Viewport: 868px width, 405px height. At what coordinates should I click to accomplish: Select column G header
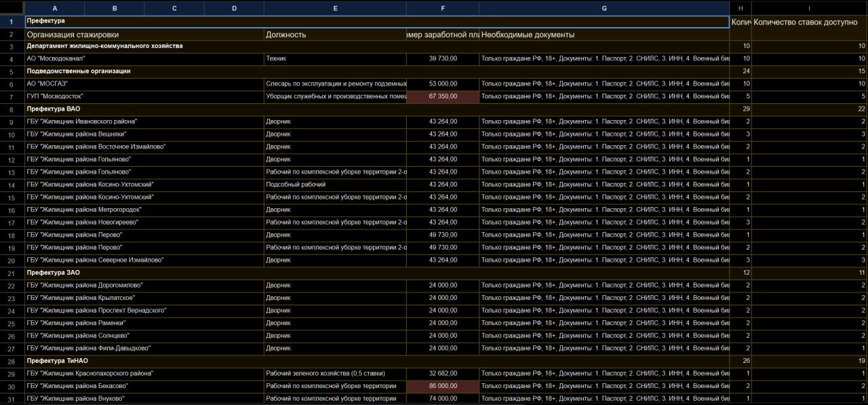604,8
